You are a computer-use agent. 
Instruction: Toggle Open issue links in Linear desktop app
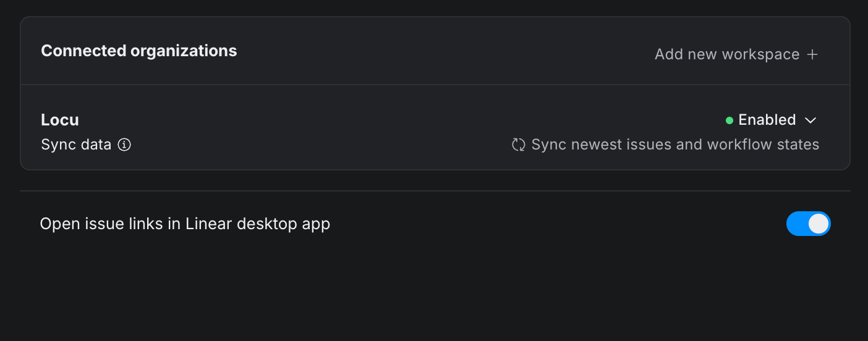point(808,224)
